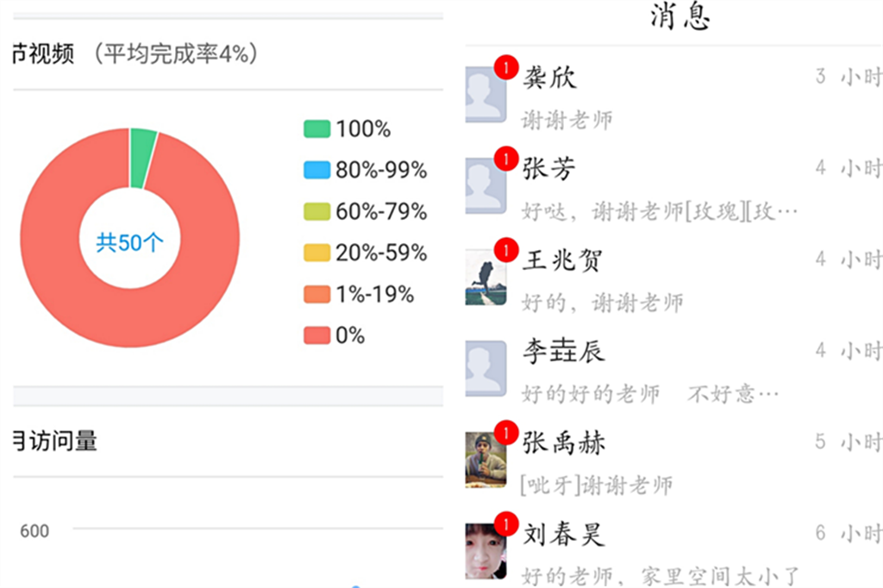
Task: Toggle the red 0% legend item
Action: click(335, 335)
